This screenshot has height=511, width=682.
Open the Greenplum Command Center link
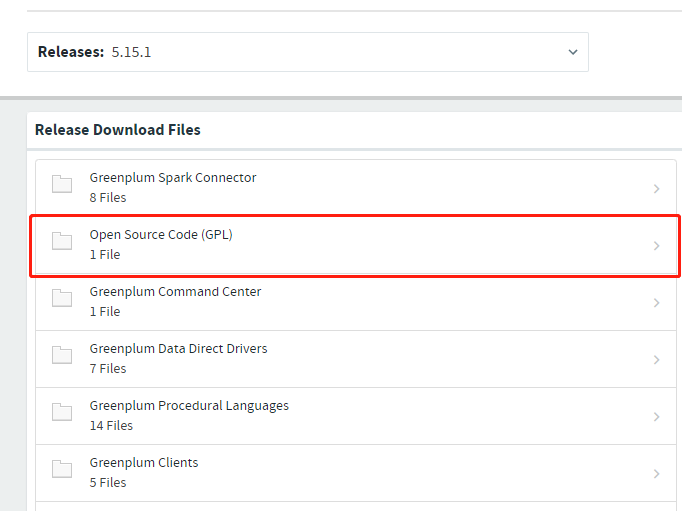point(175,291)
